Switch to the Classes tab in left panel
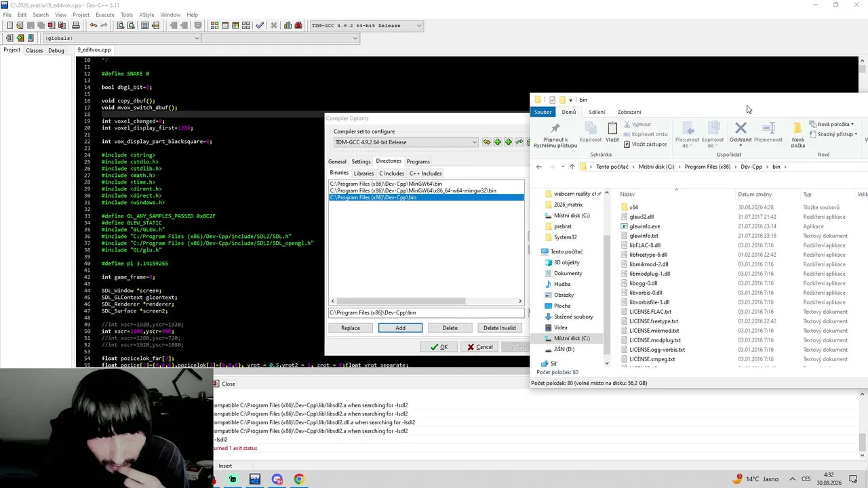Viewport: 868px width, 488px height. pyautogui.click(x=34, y=50)
